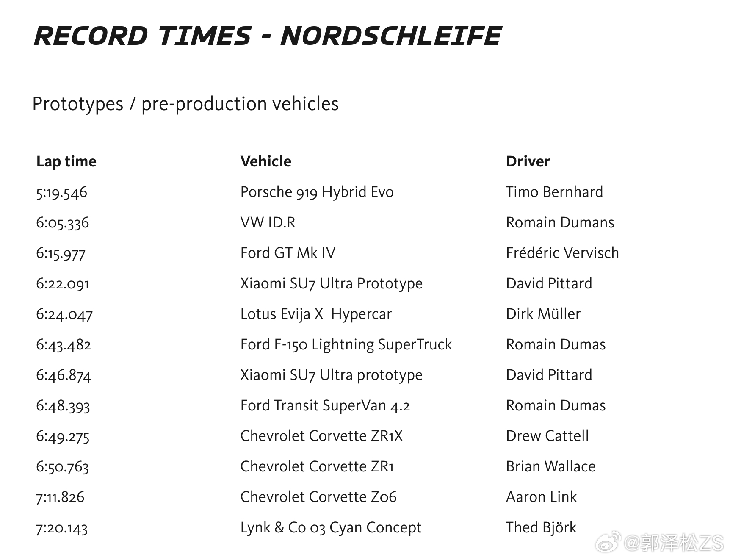This screenshot has width=730, height=560.
Task: Click the Ford F-150 Lightning SuperTruck entry
Action: 346,344
